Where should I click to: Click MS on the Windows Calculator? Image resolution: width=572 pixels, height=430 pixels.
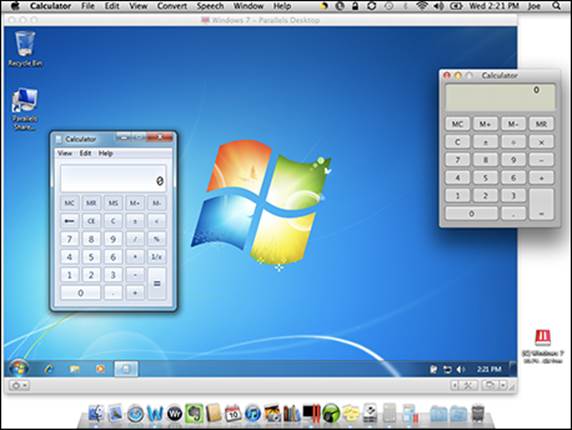click(113, 203)
